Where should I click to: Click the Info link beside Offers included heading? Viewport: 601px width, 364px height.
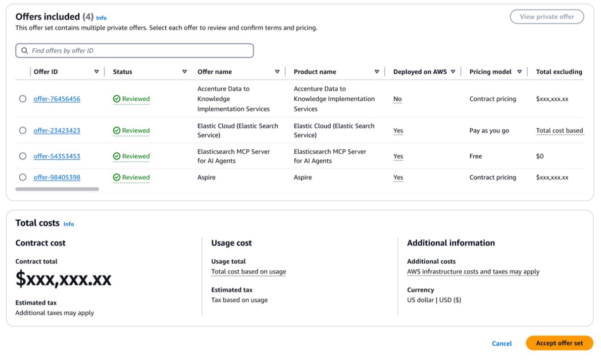[x=101, y=18]
